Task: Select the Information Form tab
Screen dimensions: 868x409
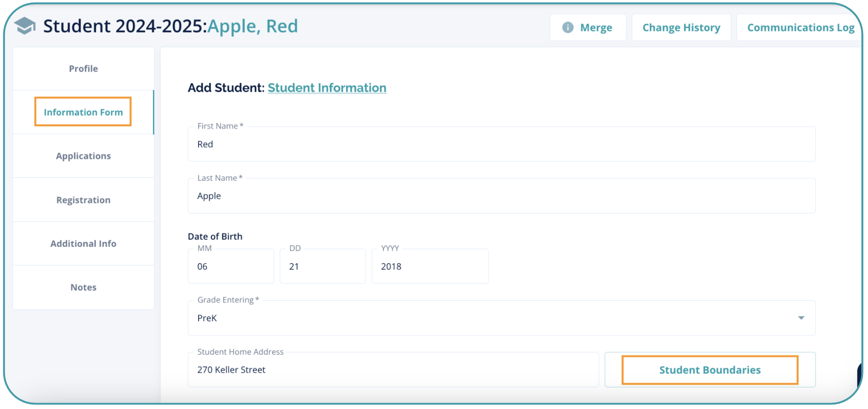Action: click(x=84, y=112)
